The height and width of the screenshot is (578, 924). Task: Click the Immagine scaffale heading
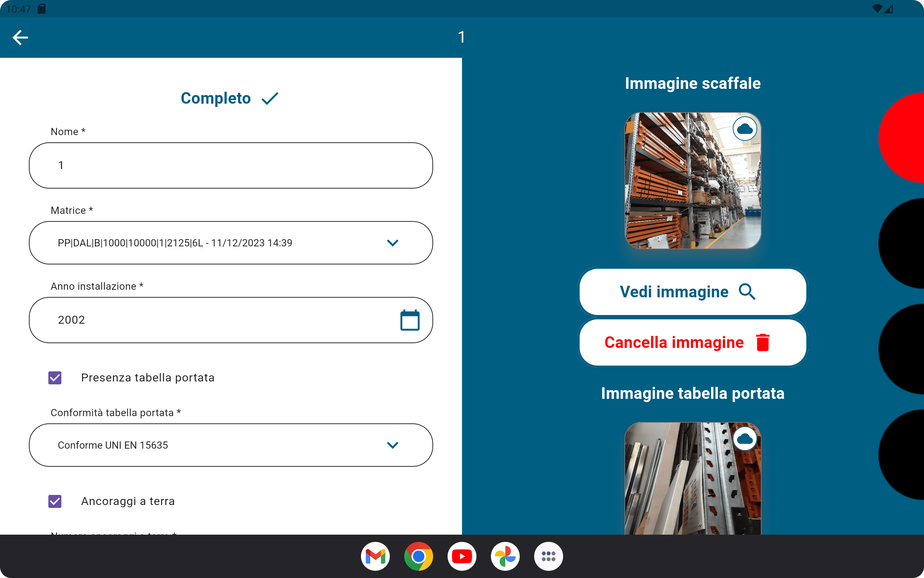click(693, 83)
